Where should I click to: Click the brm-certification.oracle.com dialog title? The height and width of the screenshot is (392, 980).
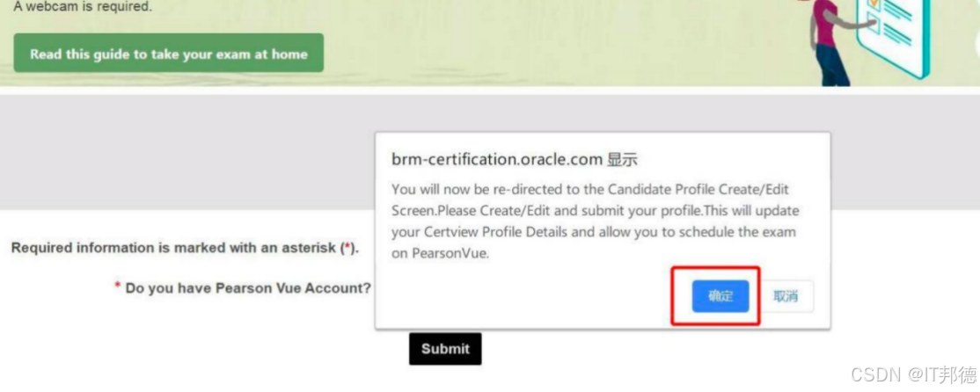pyautogui.click(x=515, y=159)
